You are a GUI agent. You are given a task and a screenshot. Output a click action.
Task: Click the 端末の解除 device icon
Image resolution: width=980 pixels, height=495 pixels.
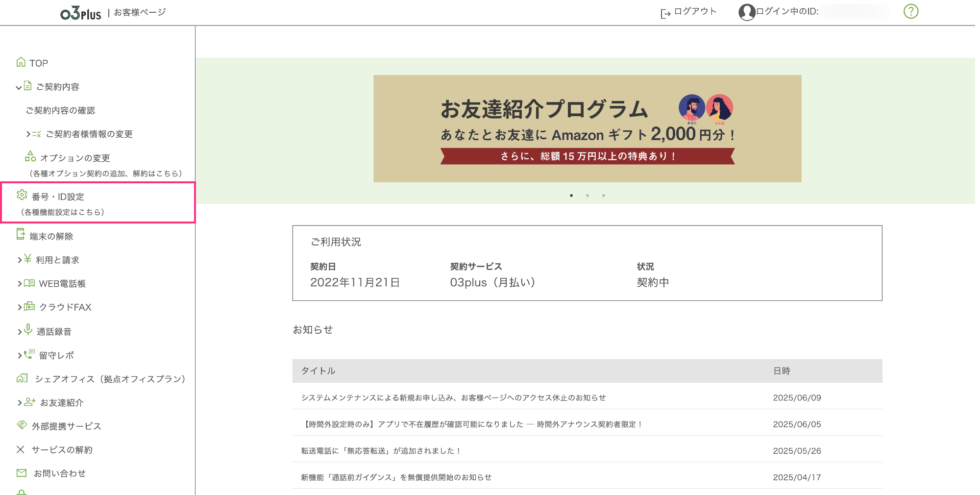click(21, 235)
